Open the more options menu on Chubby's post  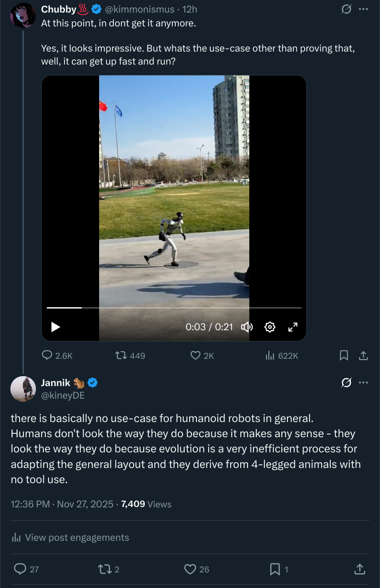pyautogui.click(x=364, y=9)
